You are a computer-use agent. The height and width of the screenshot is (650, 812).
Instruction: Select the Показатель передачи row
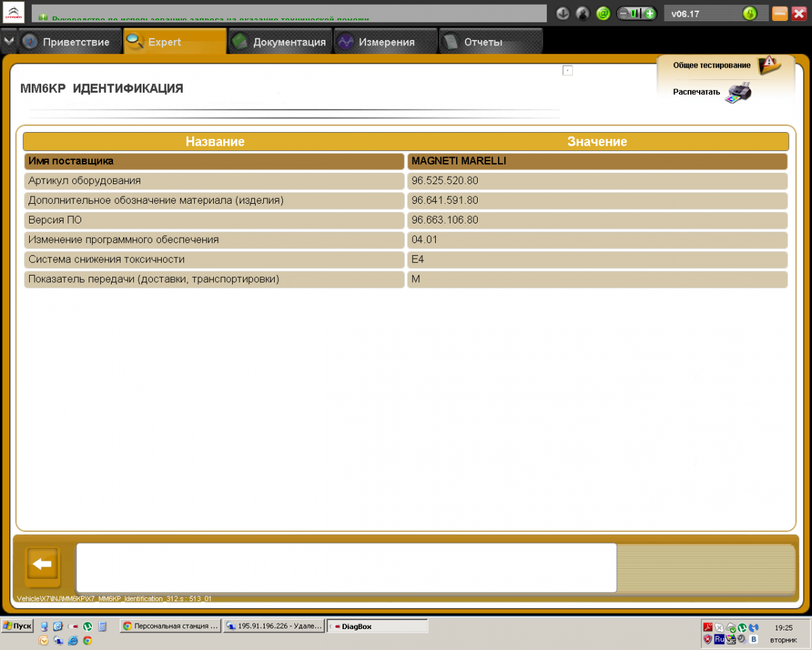(x=215, y=279)
